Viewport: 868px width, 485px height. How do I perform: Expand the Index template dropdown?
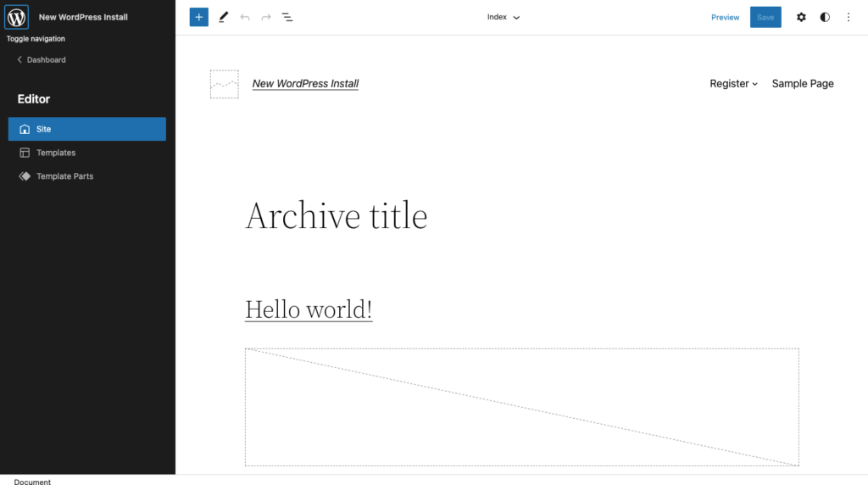[504, 17]
